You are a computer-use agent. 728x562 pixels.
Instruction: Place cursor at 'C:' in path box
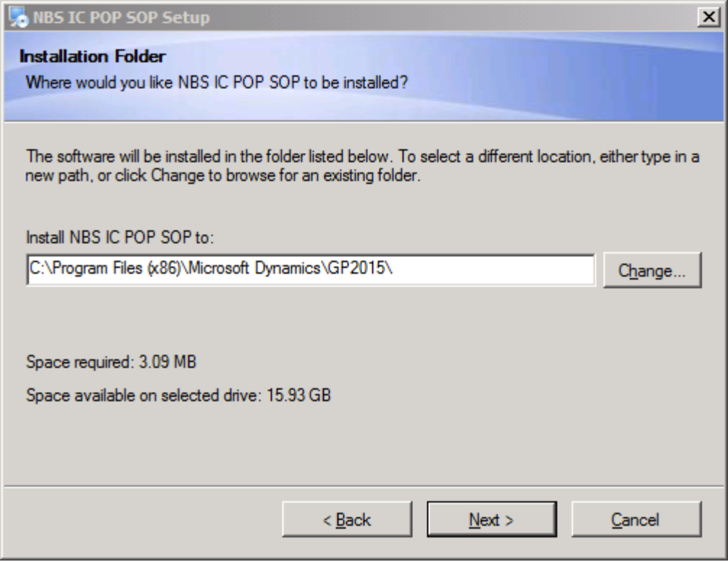35,269
